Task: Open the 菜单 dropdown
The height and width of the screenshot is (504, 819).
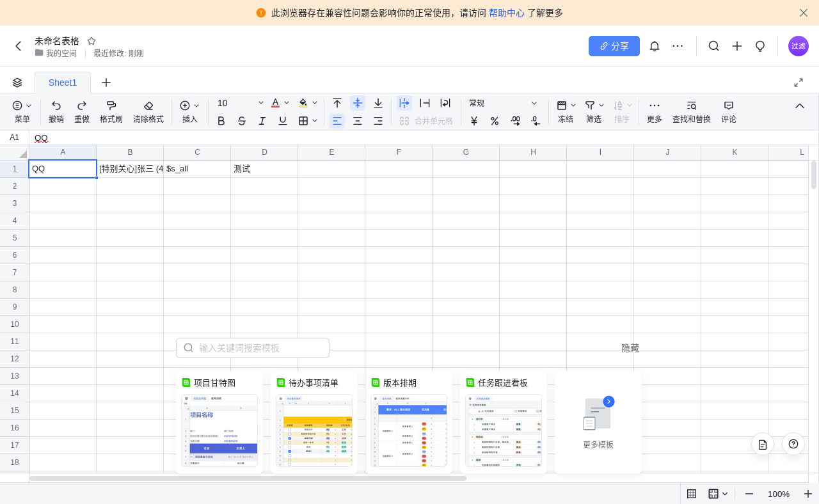Action: pyautogui.click(x=22, y=111)
